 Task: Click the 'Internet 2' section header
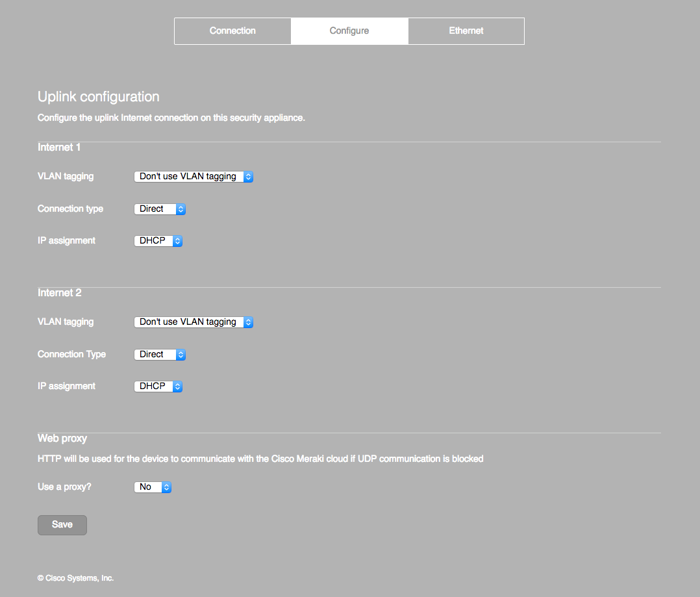click(x=59, y=292)
